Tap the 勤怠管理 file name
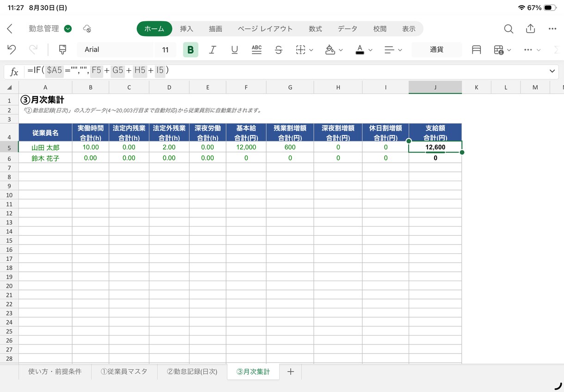 point(44,29)
